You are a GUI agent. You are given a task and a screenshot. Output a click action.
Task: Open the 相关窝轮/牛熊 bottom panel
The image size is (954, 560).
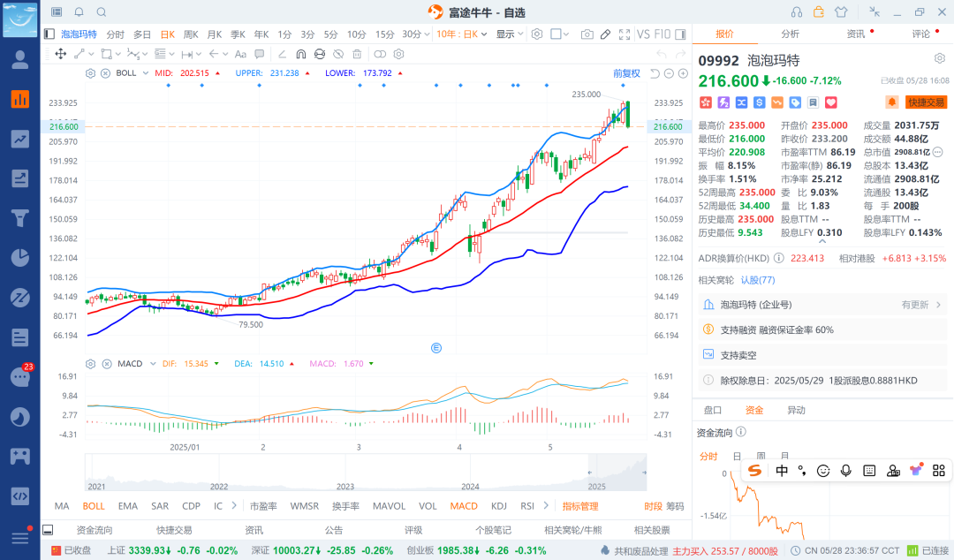tap(573, 530)
